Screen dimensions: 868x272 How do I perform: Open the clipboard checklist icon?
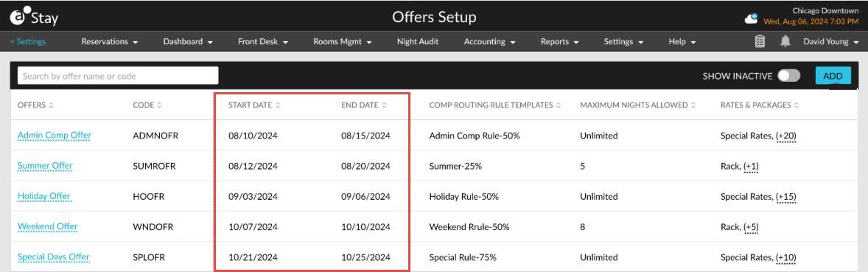point(760,41)
